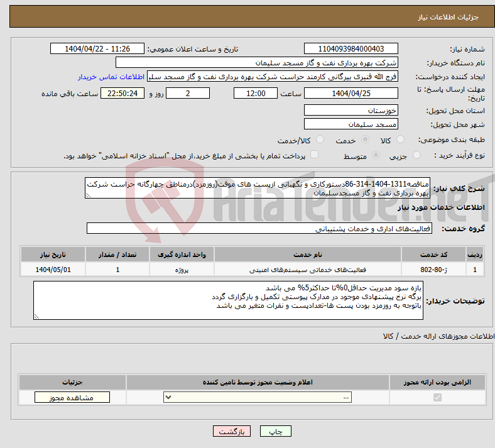The height and width of the screenshot is (448, 495).
Task: Select the متوسط purchase type radio
Action: click(x=376, y=155)
